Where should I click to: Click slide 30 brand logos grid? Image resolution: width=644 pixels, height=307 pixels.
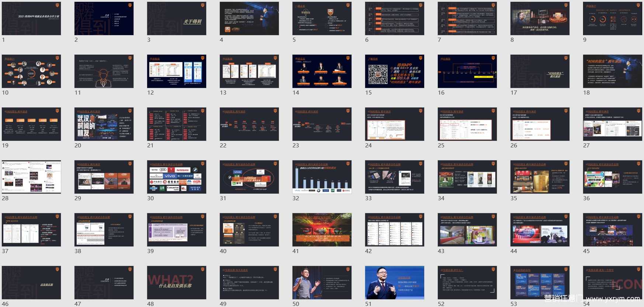click(177, 177)
